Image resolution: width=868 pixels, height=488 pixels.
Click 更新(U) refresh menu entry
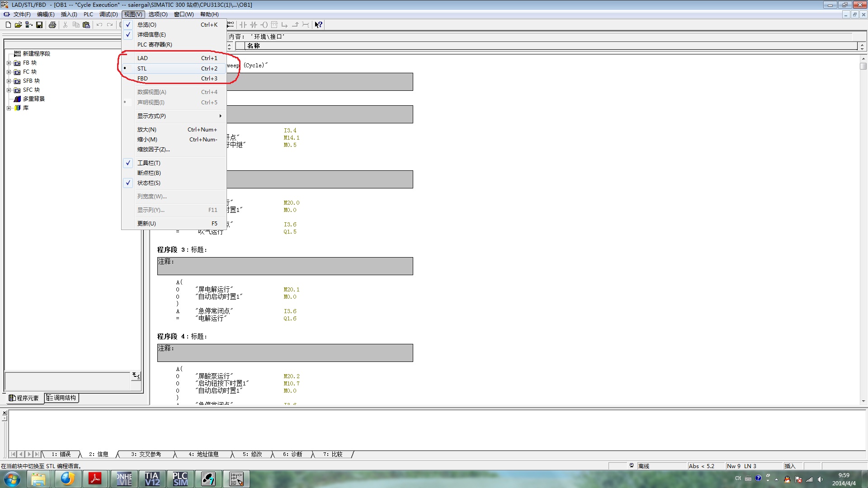tap(146, 224)
